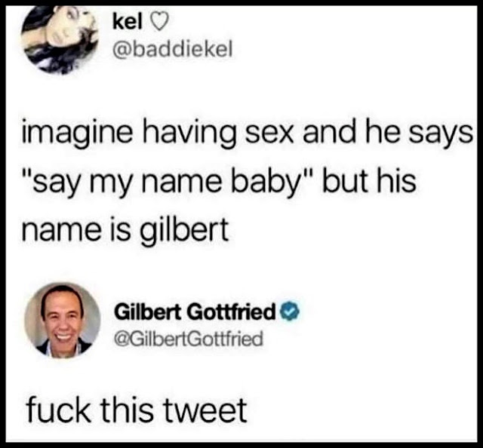The image size is (483, 448).
Task: Click the word "fuck" in Gilbert's reply
Action: 58,410
